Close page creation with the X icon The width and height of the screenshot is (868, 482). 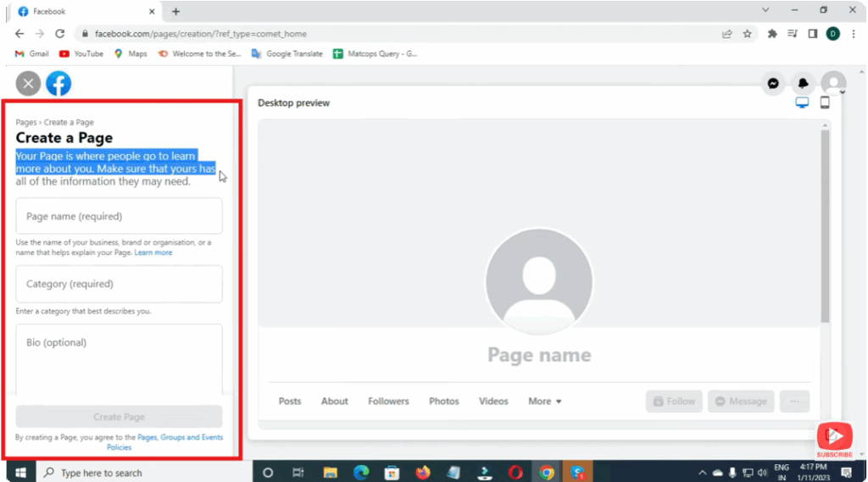[x=29, y=83]
